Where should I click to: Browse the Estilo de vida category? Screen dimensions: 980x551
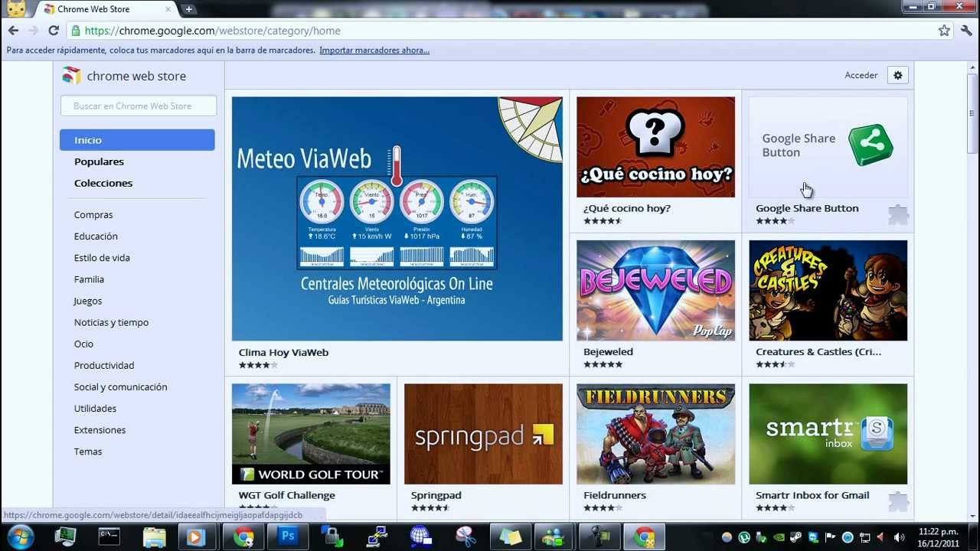(x=102, y=258)
